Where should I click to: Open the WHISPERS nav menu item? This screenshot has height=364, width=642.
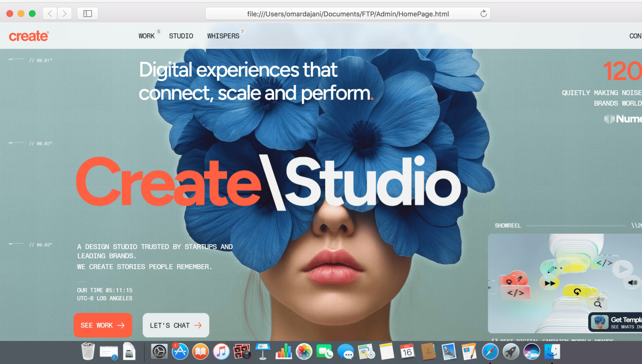(223, 36)
